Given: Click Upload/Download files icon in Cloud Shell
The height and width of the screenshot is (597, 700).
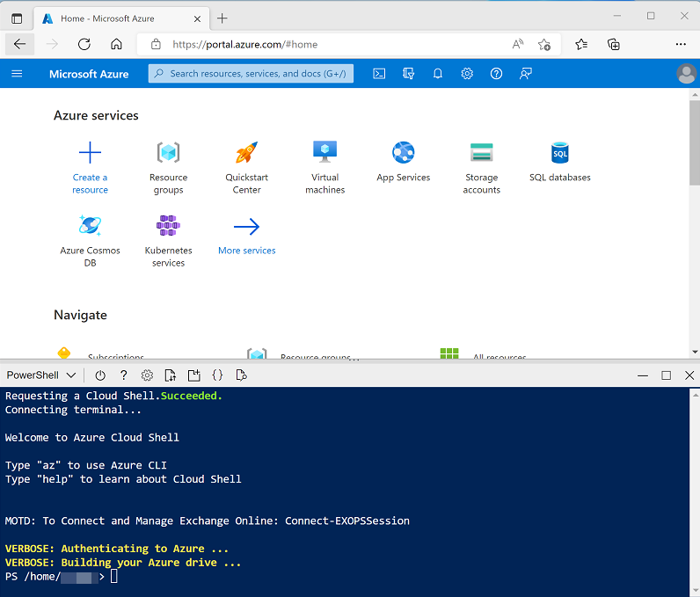Looking at the screenshot, I should (171, 375).
